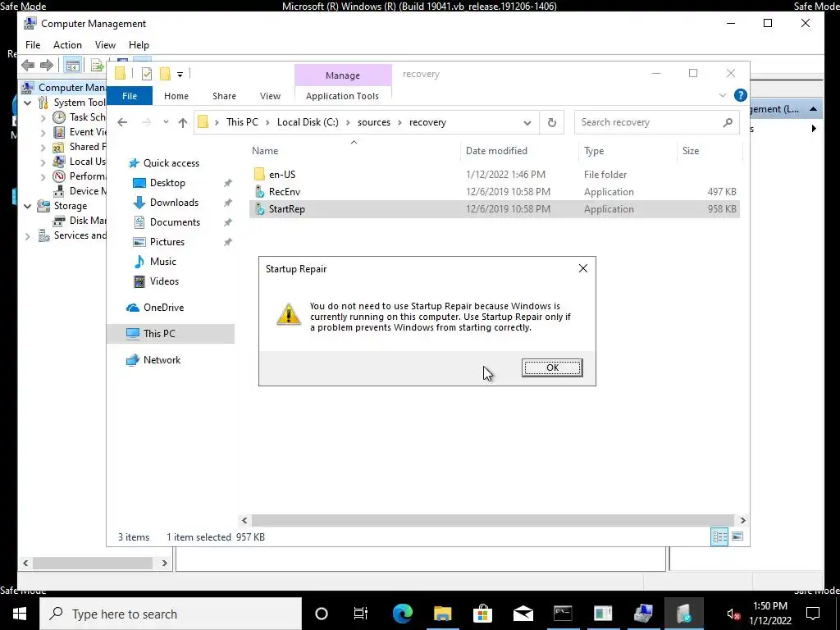The width and height of the screenshot is (840, 630).
Task: Open the File menu in Computer Management
Action: point(33,45)
